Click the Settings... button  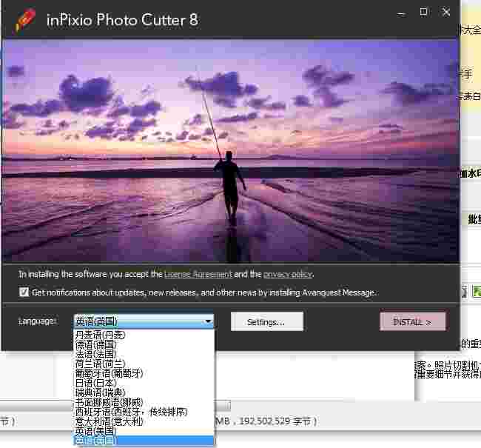tap(267, 321)
